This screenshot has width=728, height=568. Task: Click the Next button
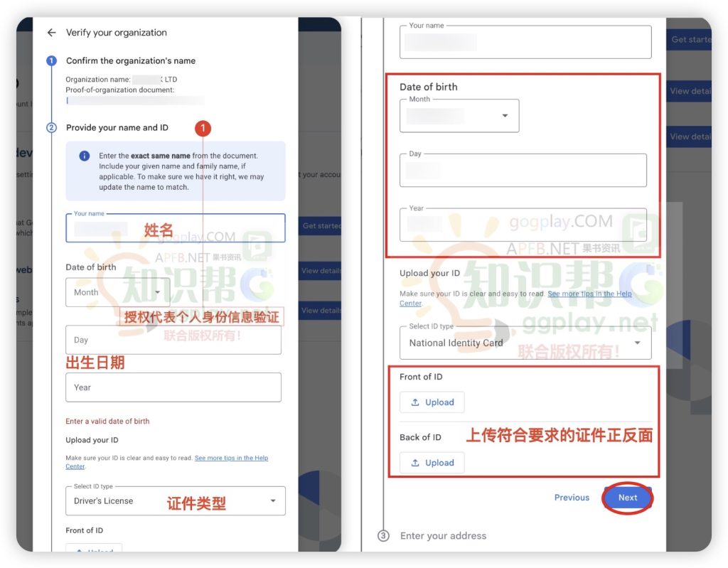coord(627,498)
